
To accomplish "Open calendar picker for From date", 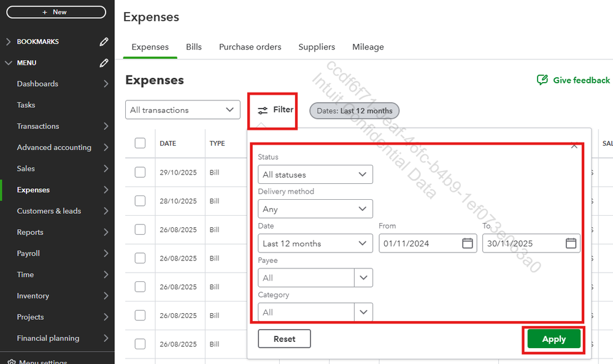I will [468, 243].
